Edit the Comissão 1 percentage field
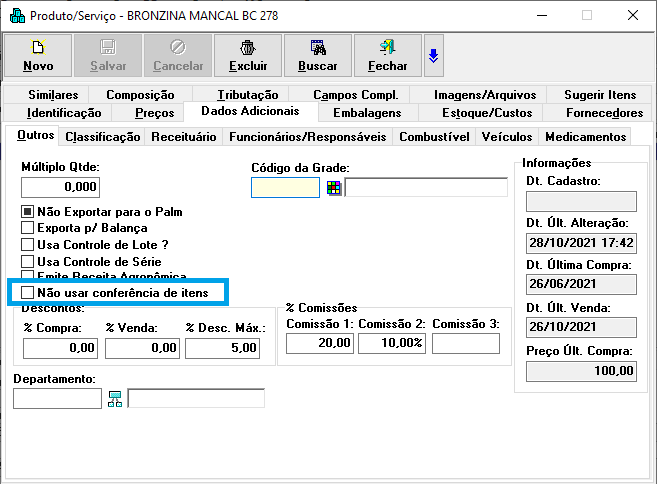Viewport: 657px width, 484px height. [320, 343]
